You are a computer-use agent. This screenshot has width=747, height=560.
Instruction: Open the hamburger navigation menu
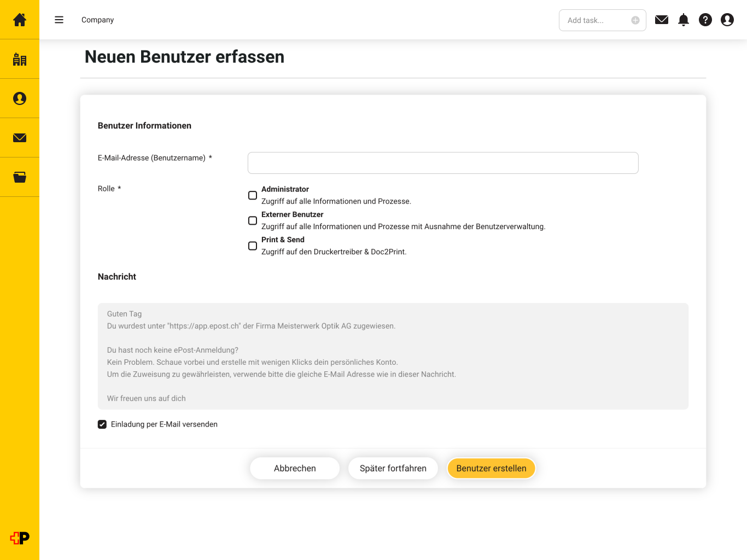click(x=59, y=20)
